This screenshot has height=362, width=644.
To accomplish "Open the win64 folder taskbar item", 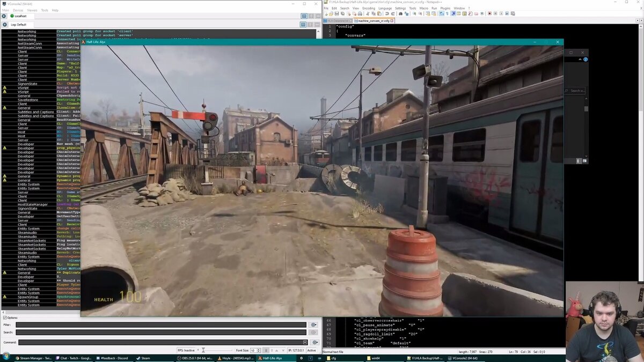I will 384,358.
